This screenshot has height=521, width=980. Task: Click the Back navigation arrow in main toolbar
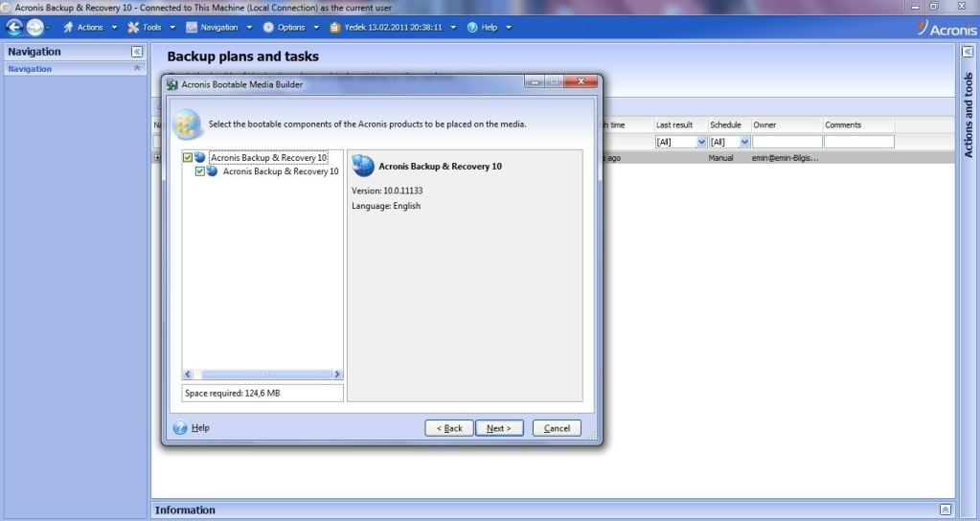[14, 28]
